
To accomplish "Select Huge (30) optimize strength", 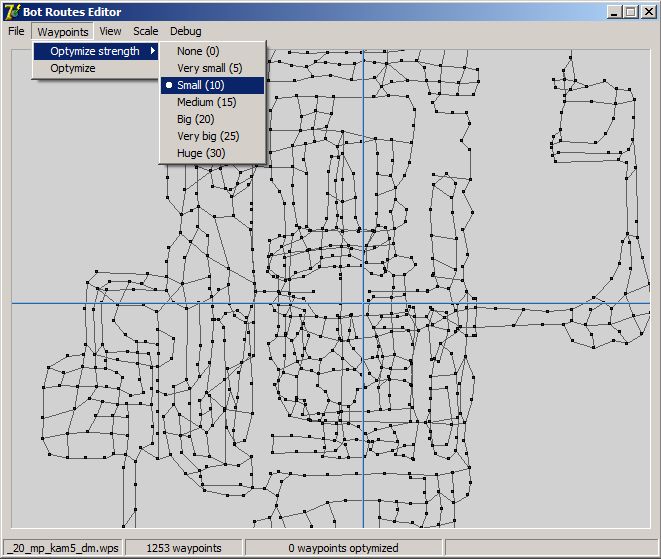I will click(212, 153).
